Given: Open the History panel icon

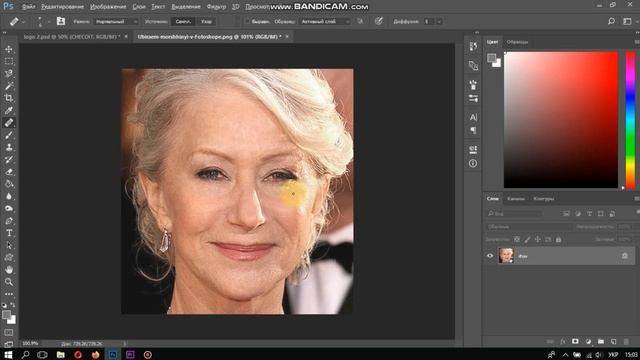Looking at the screenshot, I should pyautogui.click(x=473, y=46).
